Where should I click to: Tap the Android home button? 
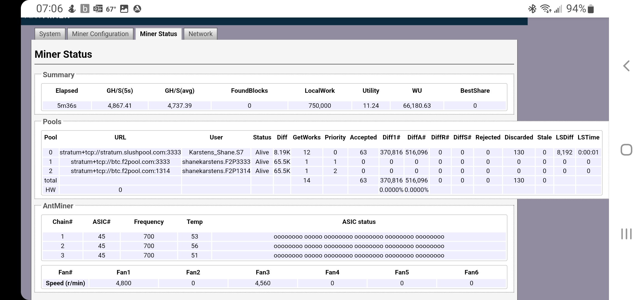[626, 150]
